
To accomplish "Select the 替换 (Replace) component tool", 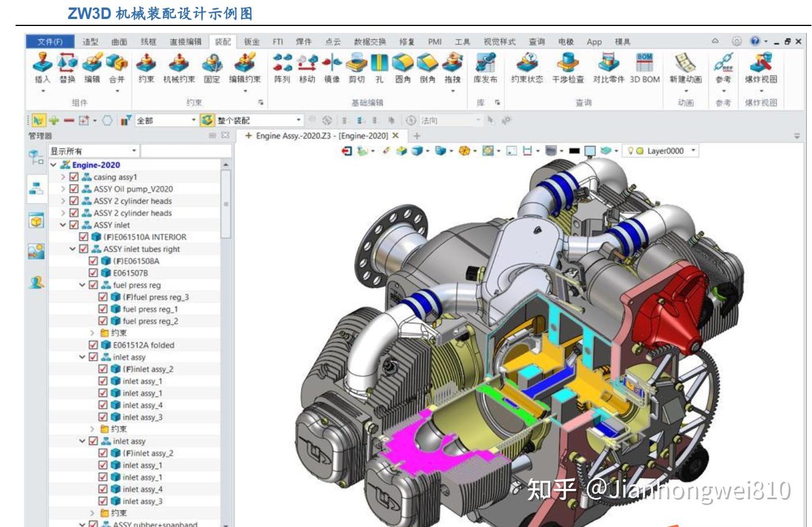I will tap(67, 63).
